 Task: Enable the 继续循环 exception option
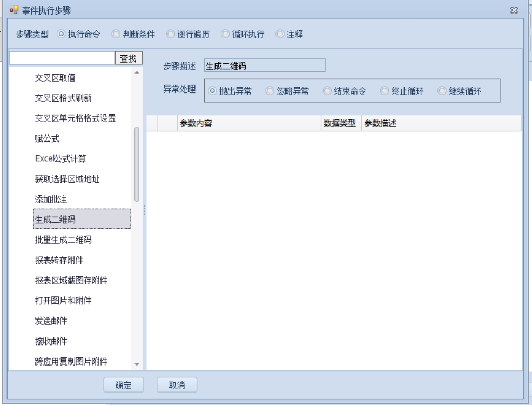442,91
